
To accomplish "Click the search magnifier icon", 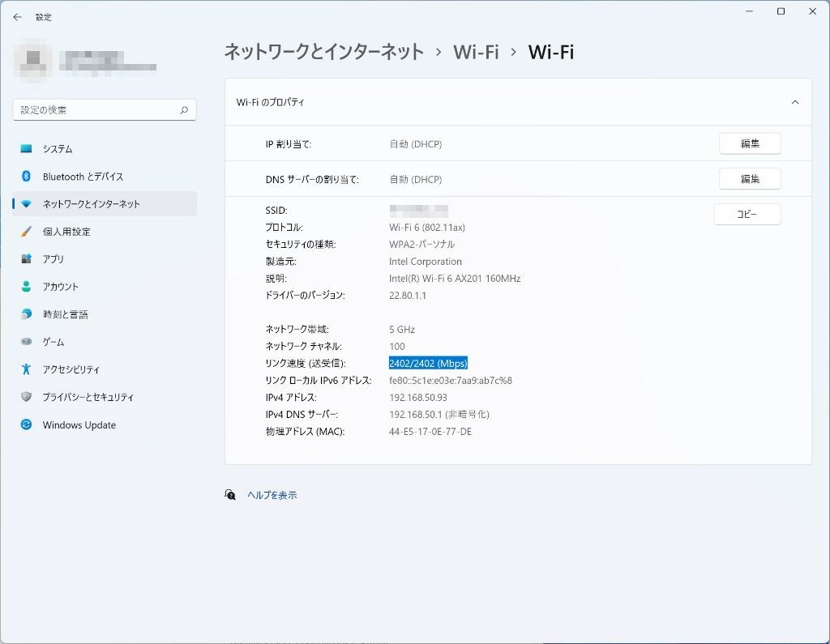I will pos(184,110).
